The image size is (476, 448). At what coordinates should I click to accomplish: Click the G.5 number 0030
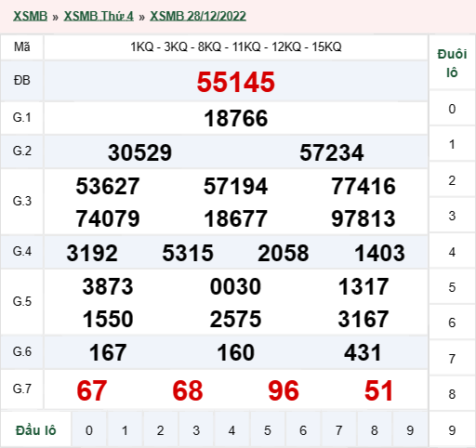pyautogui.click(x=235, y=286)
